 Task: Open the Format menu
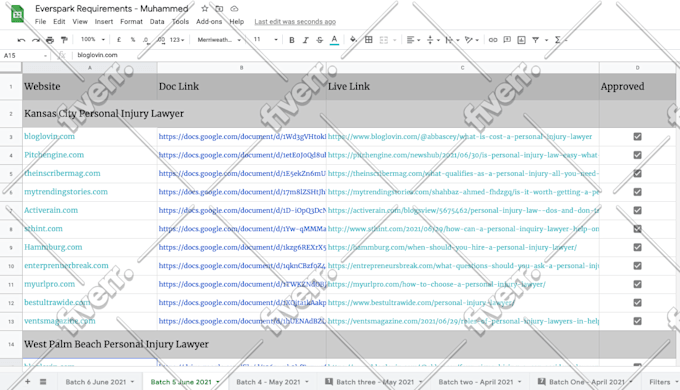coord(131,22)
